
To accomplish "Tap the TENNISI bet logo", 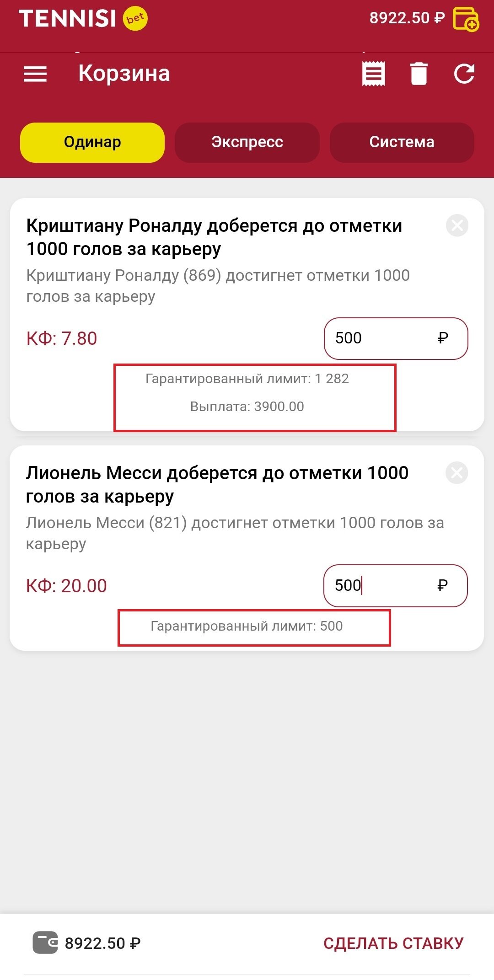I will [x=83, y=19].
